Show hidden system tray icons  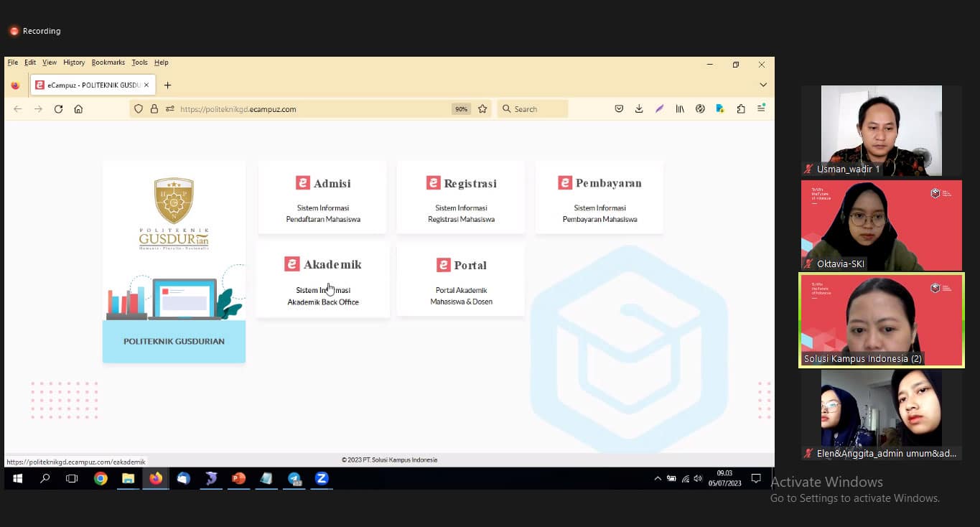[658, 479]
